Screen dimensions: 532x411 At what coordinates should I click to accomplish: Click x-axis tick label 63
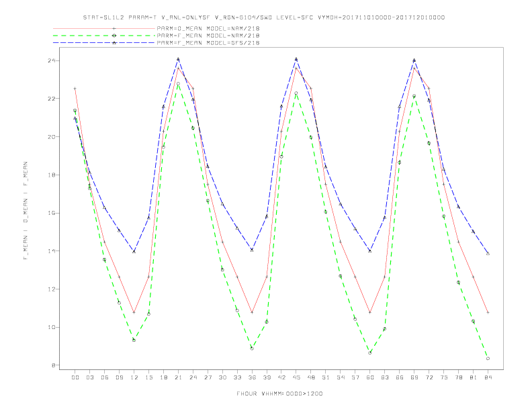tap(385, 377)
